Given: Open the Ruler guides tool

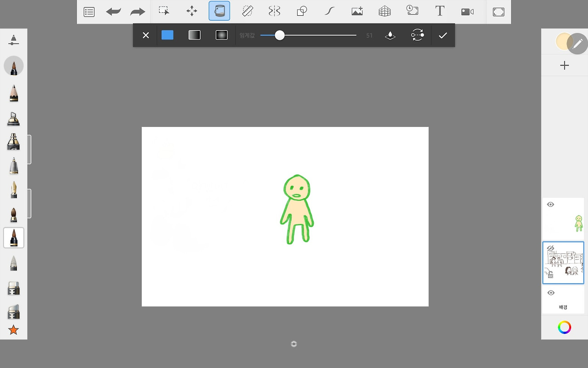Looking at the screenshot, I should [248, 11].
